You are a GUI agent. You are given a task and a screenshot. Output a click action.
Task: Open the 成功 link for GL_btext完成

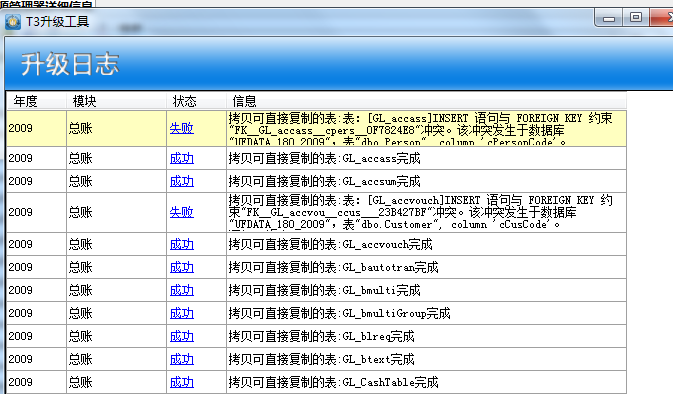point(182,359)
